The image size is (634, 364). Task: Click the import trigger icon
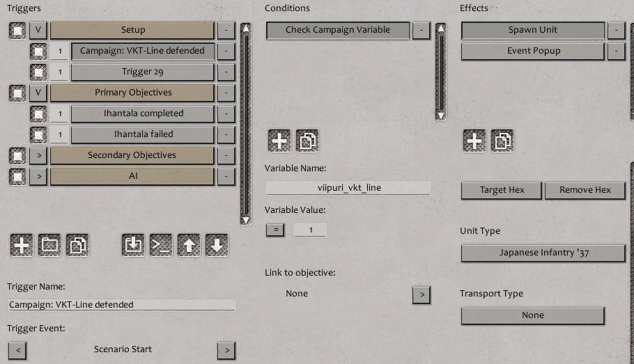click(133, 245)
